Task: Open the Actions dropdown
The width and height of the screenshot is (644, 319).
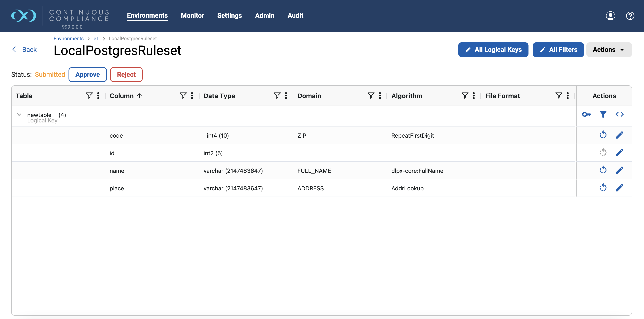Action: [x=609, y=49]
